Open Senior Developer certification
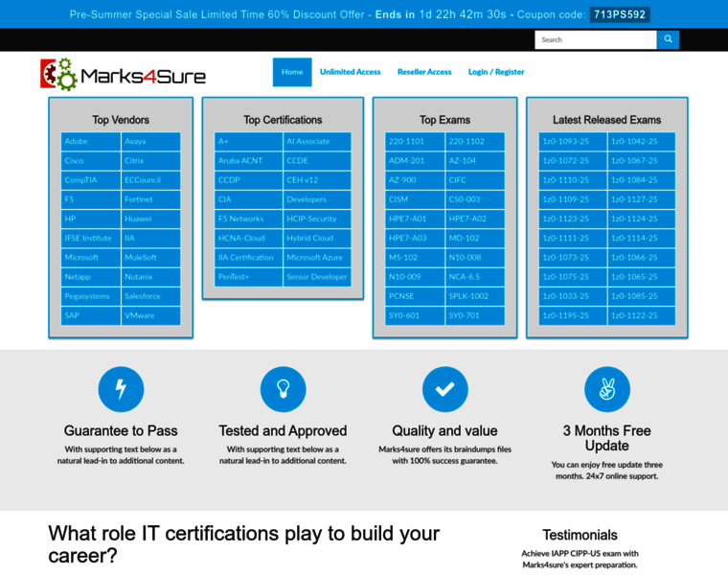Viewport: 728px width, 575px height. tap(317, 277)
